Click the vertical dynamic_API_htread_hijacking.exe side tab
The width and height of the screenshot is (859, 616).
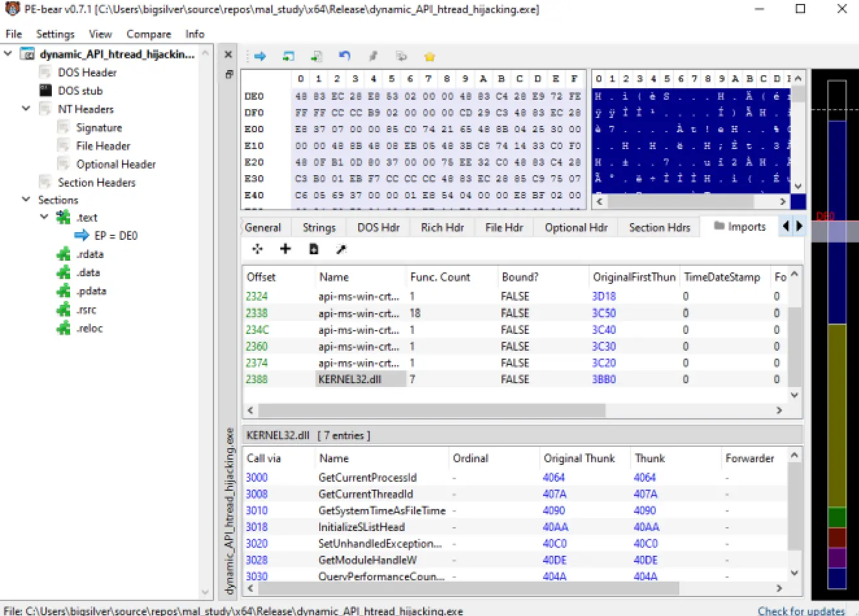click(x=229, y=511)
